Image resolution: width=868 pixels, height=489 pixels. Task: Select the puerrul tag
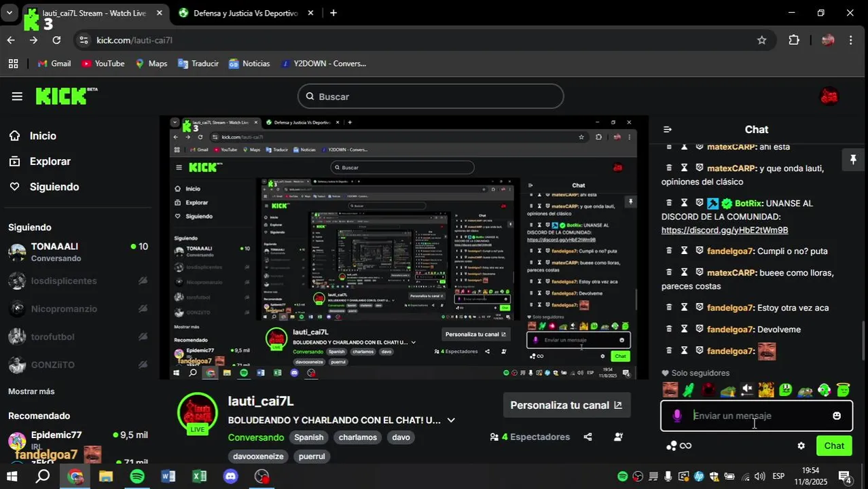click(312, 456)
